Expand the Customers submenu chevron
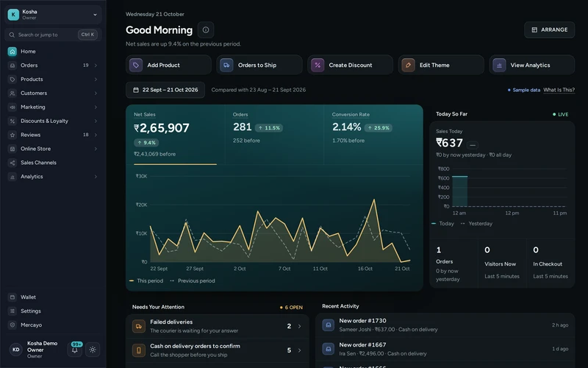 click(x=96, y=93)
